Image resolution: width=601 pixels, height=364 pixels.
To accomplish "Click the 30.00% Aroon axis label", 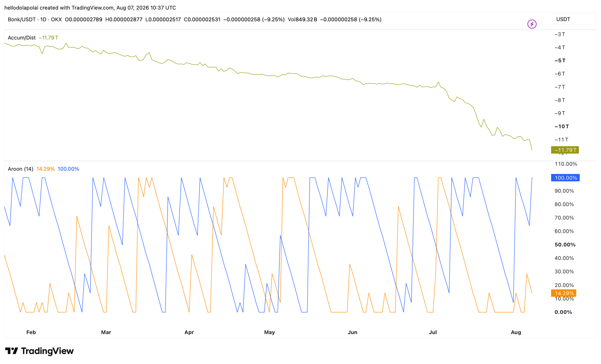I will tap(564, 271).
